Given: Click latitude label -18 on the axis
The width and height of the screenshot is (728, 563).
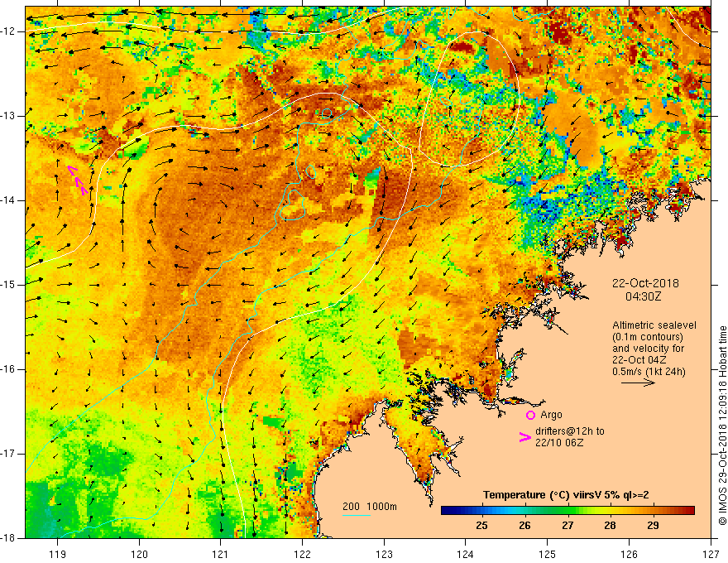Looking at the screenshot, I should coord(9,538).
